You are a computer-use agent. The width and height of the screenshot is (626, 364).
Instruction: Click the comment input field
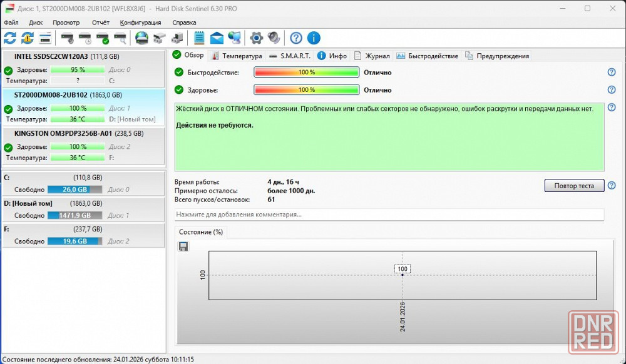389,215
